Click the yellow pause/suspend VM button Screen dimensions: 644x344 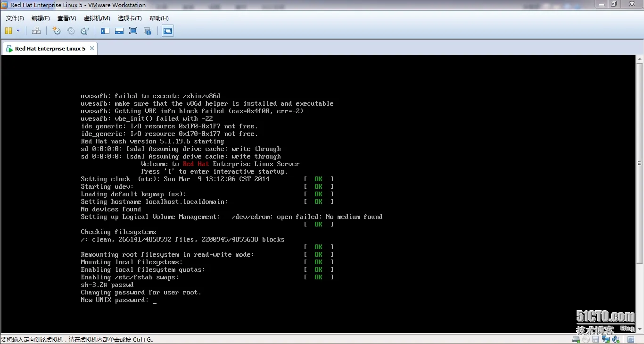click(8, 31)
